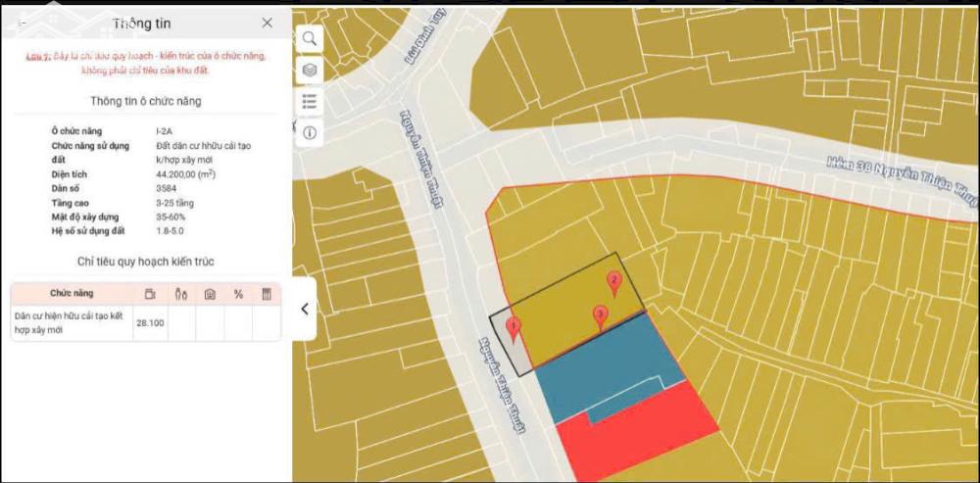Click the map search magnifier icon
Viewport: 980px width, 483px height.
[x=310, y=38]
